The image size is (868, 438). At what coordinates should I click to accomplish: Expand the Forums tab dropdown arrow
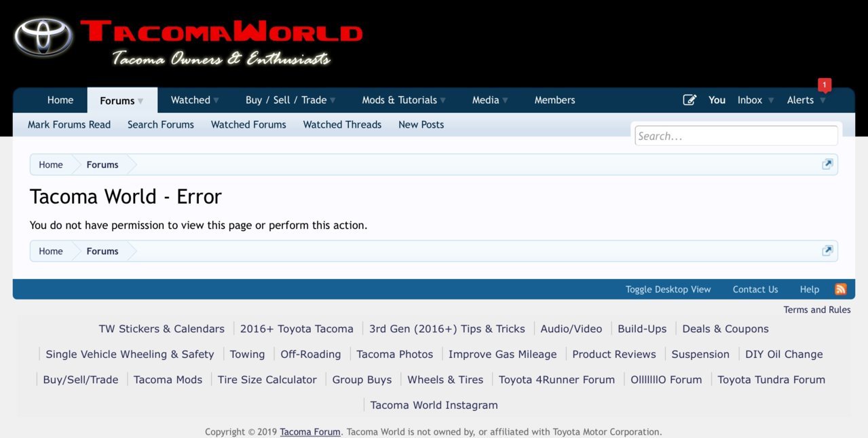140,101
